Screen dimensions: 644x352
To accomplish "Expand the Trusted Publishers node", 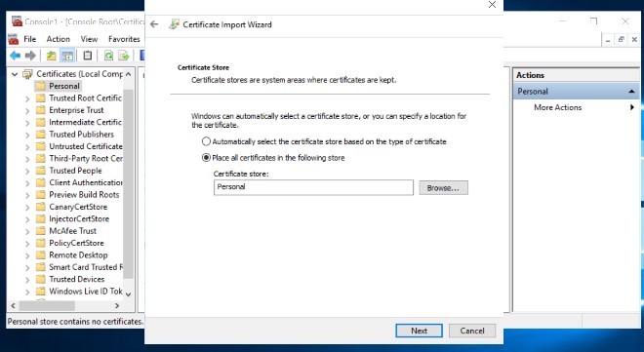I will (x=27, y=135).
